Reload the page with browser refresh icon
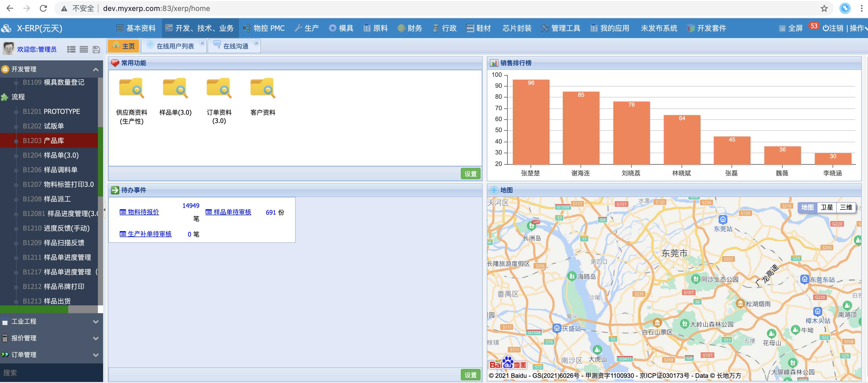 tap(43, 8)
